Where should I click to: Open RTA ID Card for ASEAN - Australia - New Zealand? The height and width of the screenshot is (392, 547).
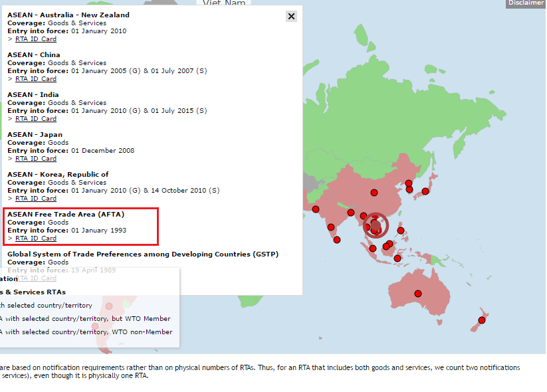coord(36,39)
